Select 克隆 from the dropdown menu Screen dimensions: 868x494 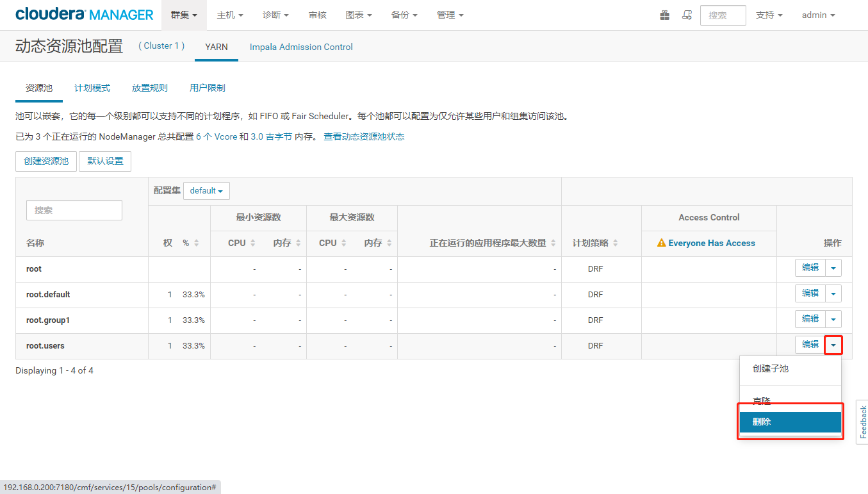tap(790, 401)
